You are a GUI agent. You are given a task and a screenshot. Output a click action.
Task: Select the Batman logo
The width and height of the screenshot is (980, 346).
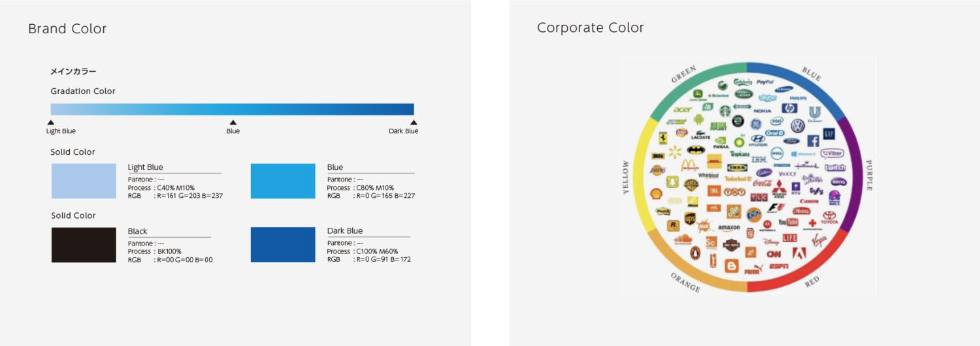696,149
